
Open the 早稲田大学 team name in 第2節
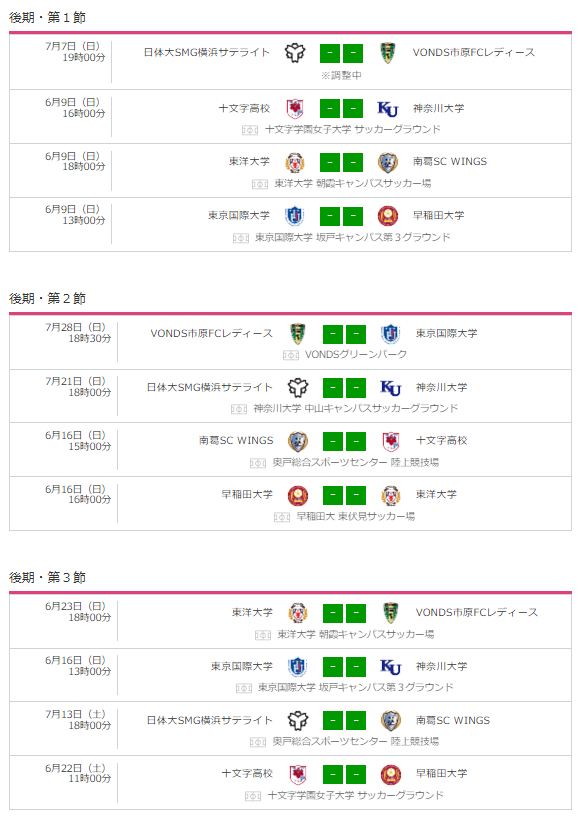pyautogui.click(x=247, y=495)
